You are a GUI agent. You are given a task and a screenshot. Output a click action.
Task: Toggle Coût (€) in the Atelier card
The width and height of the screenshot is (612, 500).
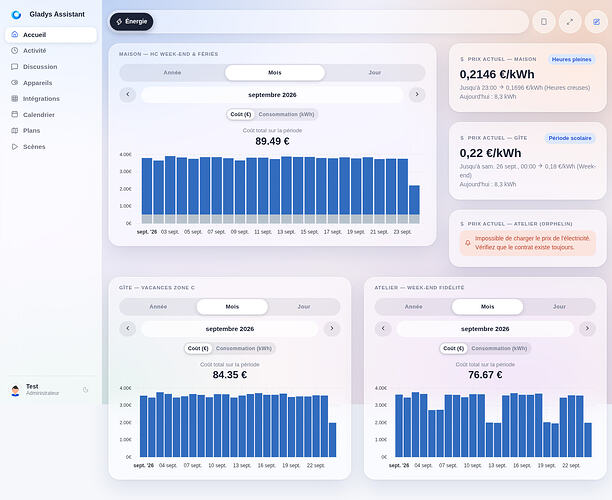tap(453, 348)
